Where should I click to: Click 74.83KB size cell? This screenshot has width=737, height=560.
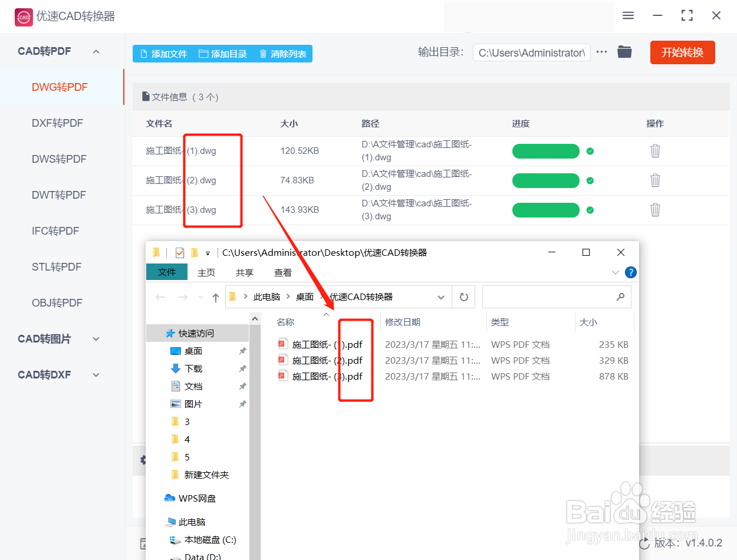pos(297,180)
